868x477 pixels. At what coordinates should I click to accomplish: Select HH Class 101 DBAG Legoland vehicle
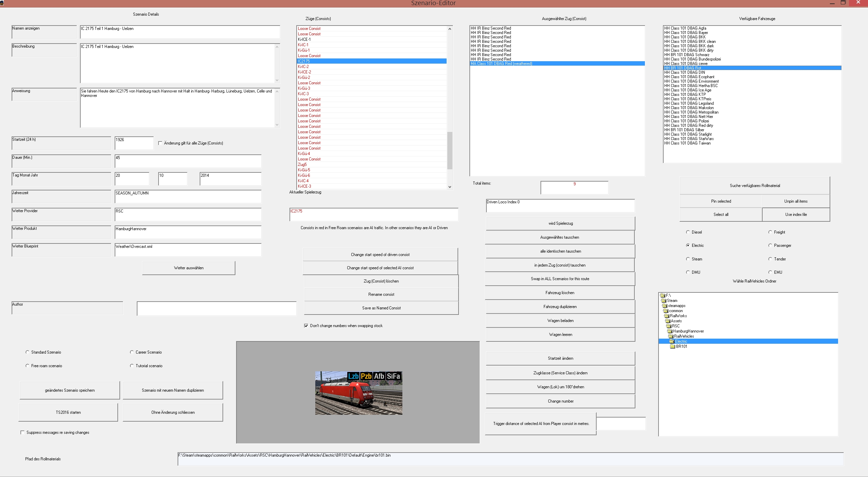[x=689, y=103]
